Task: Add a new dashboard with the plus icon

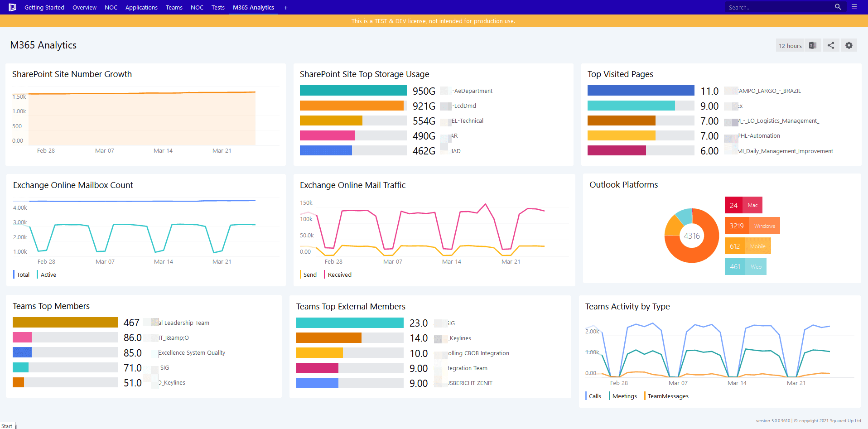Action: click(x=286, y=8)
